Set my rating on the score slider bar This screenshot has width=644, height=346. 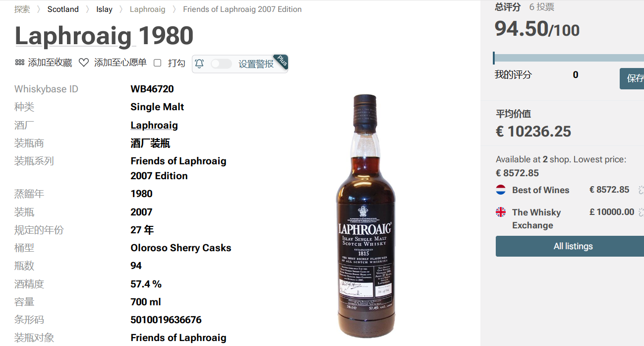(568, 58)
